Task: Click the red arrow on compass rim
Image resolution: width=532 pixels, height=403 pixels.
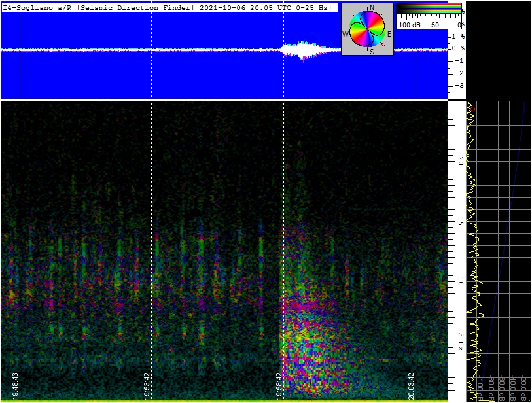Action: (383, 44)
